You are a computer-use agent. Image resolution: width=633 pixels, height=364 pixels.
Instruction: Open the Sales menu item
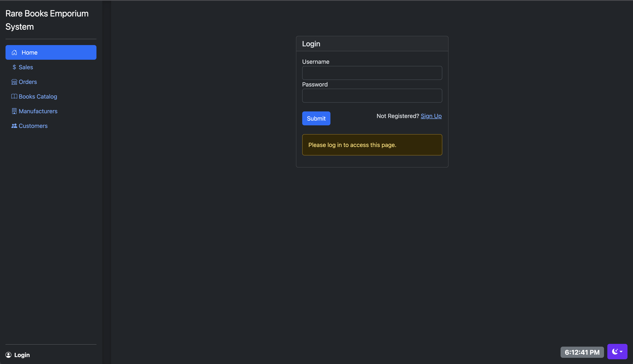[x=26, y=67]
